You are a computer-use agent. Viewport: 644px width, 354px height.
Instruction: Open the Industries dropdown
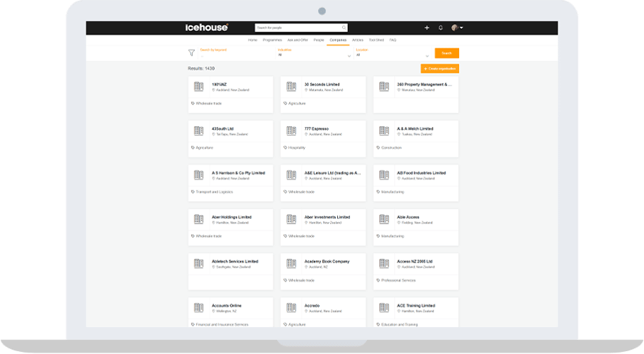[315, 53]
